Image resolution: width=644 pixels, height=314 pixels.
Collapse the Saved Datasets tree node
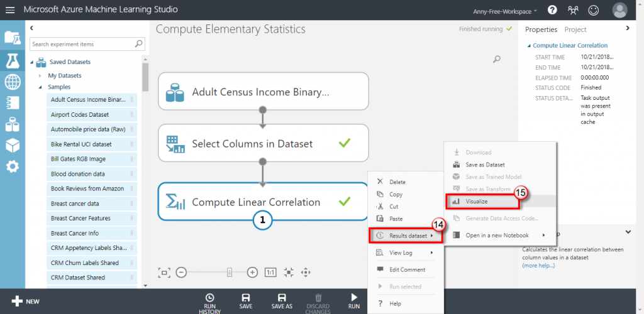point(33,62)
